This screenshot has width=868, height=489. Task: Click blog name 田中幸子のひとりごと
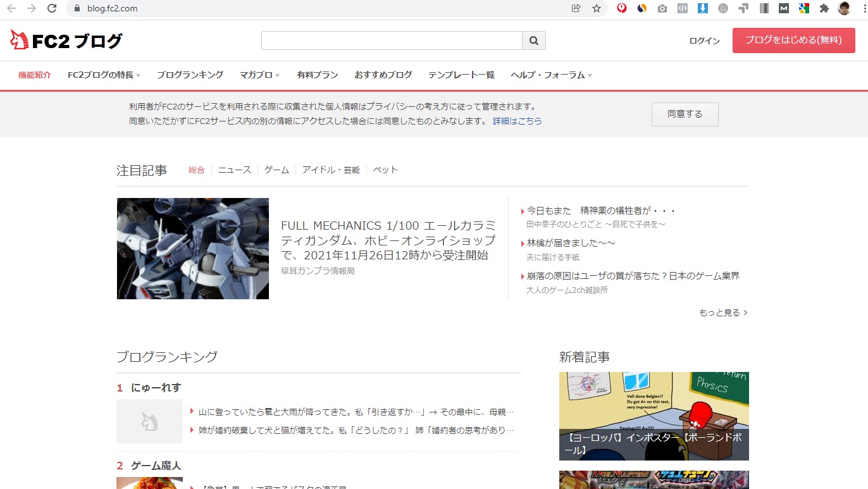point(596,225)
